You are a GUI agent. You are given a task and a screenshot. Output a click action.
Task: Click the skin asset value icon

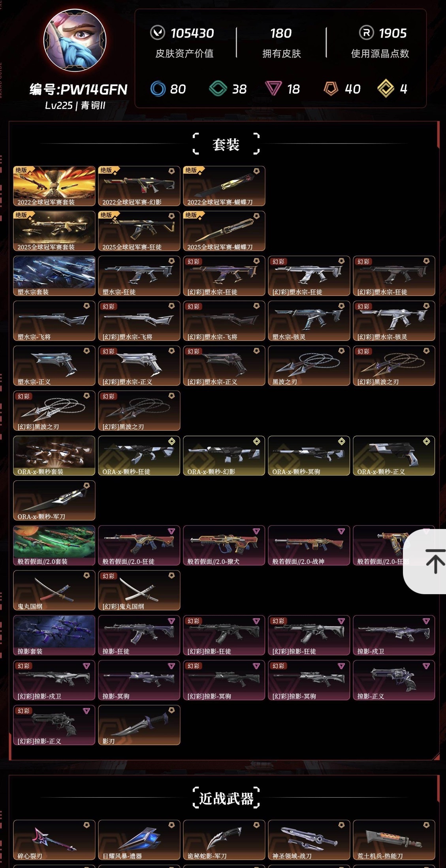pyautogui.click(x=158, y=33)
